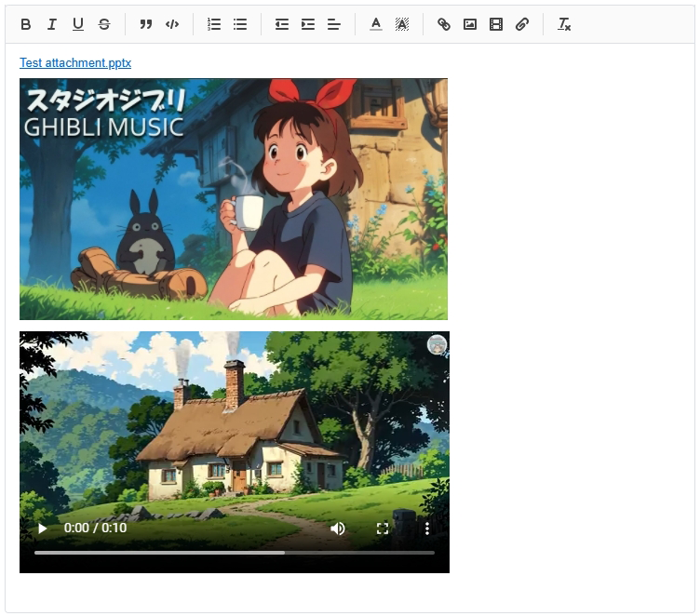Click the 0:00 / 0:10 time display
The height and width of the screenshot is (616, 700).
[95, 528]
